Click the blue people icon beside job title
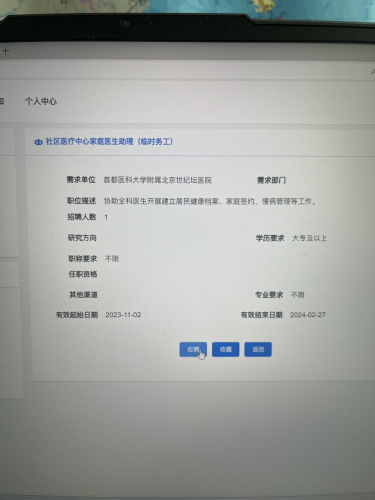The height and width of the screenshot is (500, 375). pyautogui.click(x=38, y=142)
